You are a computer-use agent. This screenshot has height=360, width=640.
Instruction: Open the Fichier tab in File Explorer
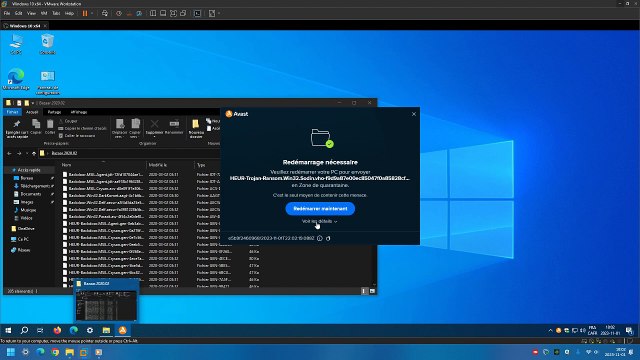click(x=13, y=112)
